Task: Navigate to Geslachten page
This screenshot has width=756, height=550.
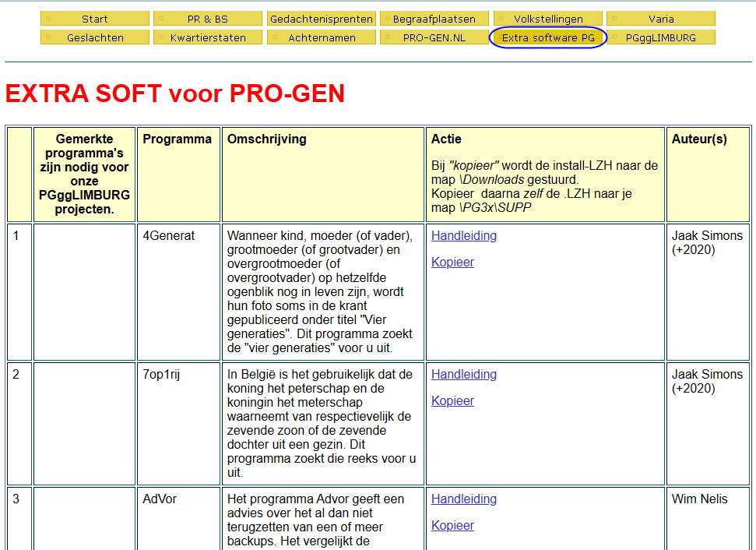Action: click(x=94, y=37)
